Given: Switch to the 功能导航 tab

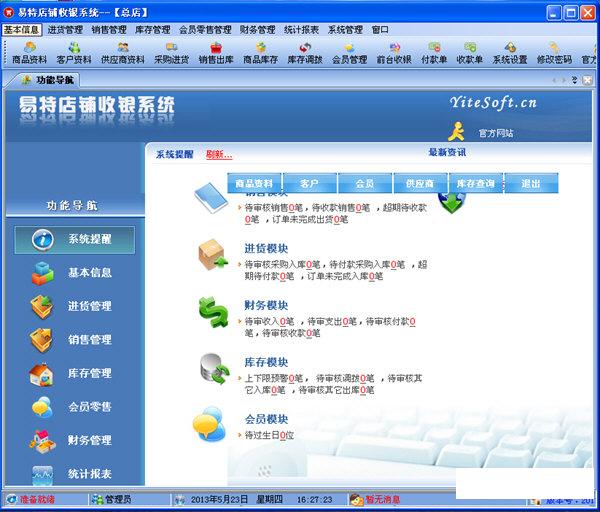Looking at the screenshot, I should coord(48,80).
